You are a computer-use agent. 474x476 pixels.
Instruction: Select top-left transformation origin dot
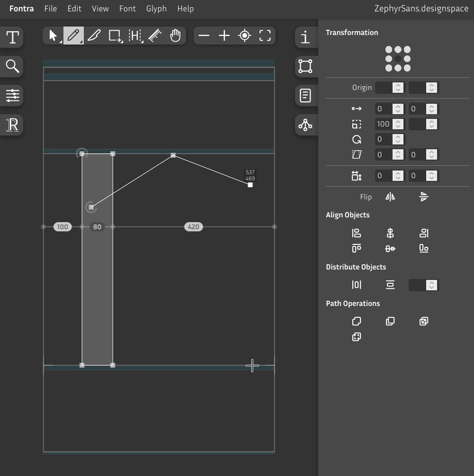point(389,50)
